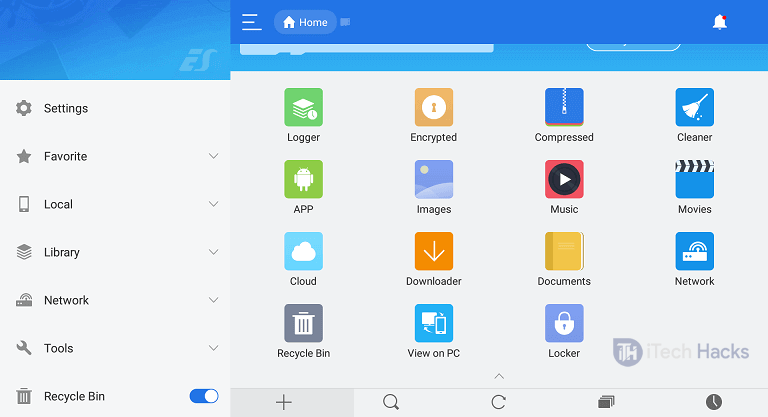Click the refresh icon in bottom bar
Screen dimensions: 768x417
coord(499,402)
